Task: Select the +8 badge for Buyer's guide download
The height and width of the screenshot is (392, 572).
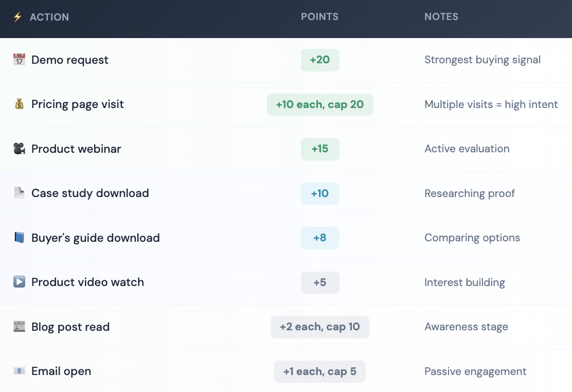Action: [320, 238]
